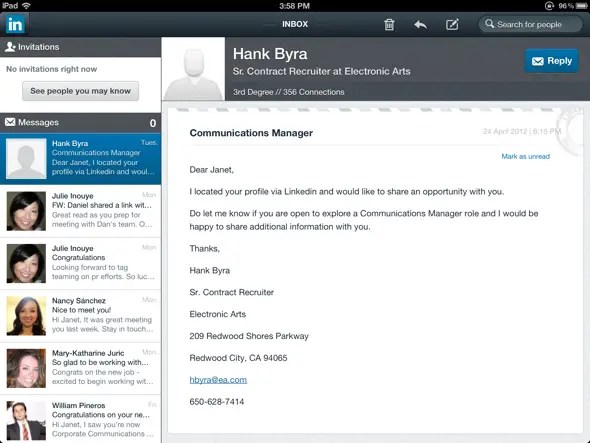Tap the INBOX title
Image resolution: width=590 pixels, height=443 pixels.
pos(295,24)
